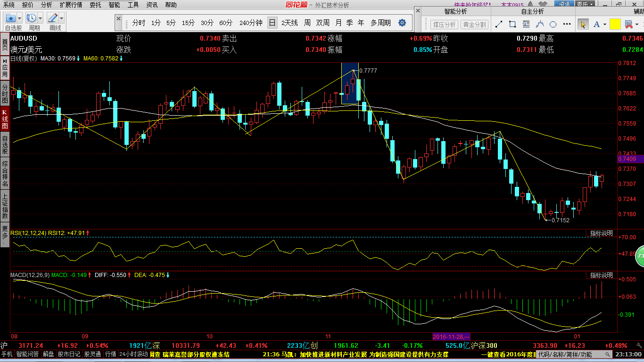
Task: Switch to weekly 周 period
Action: pyautogui.click(x=307, y=23)
